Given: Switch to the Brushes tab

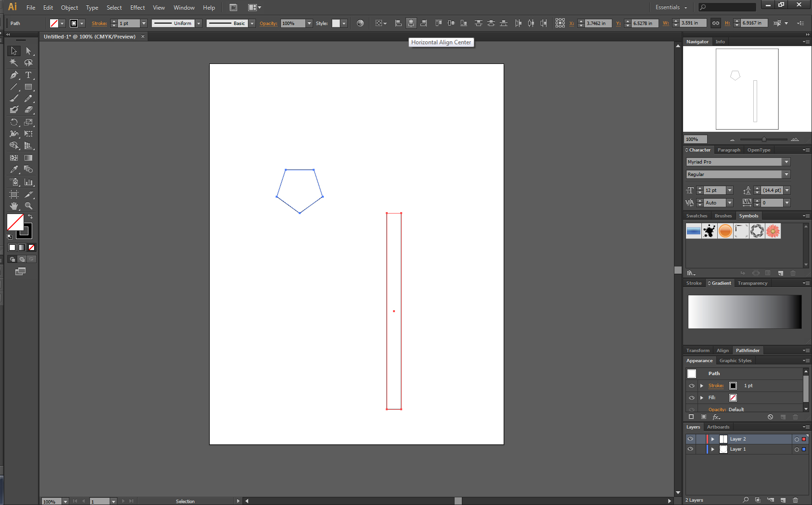Looking at the screenshot, I should tap(723, 215).
